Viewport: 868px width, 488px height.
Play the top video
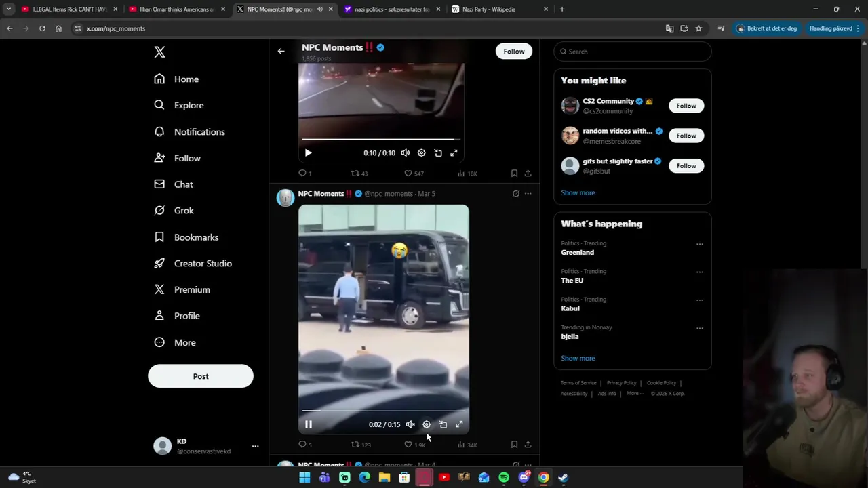click(308, 153)
